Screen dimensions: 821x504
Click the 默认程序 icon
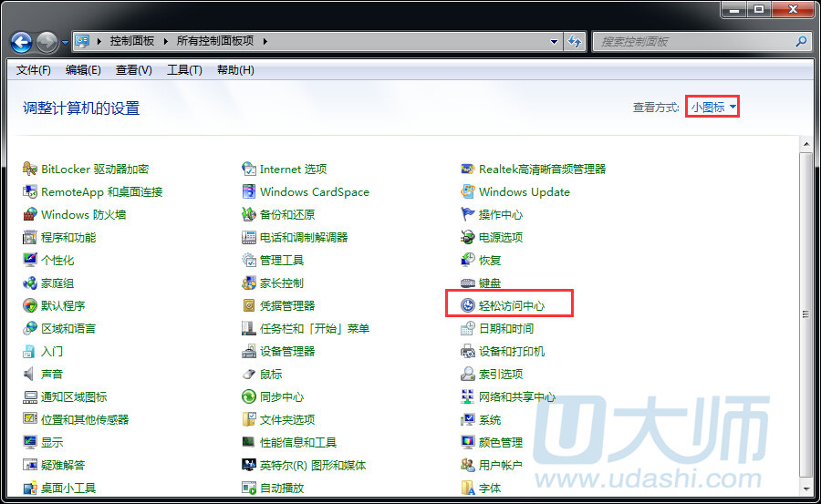(x=30, y=305)
